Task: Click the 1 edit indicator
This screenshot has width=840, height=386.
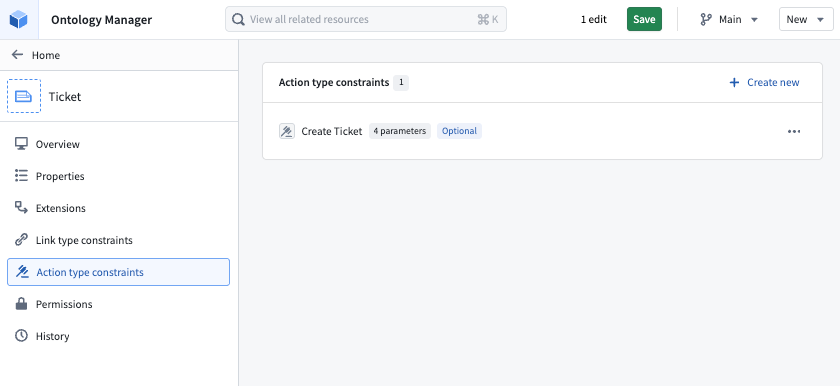Action: [594, 19]
